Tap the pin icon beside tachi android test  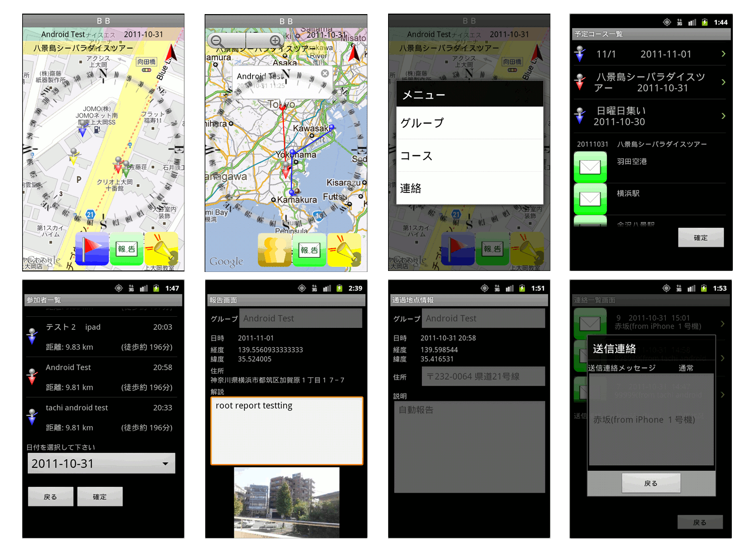click(x=32, y=417)
